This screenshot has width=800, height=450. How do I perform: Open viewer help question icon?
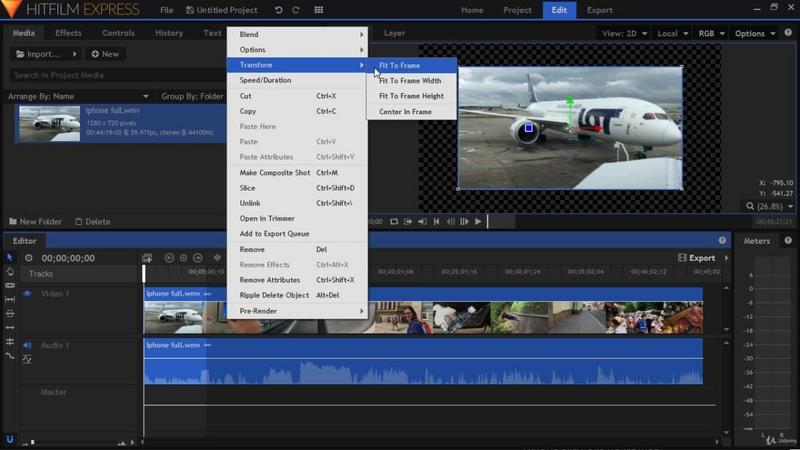coord(788,33)
